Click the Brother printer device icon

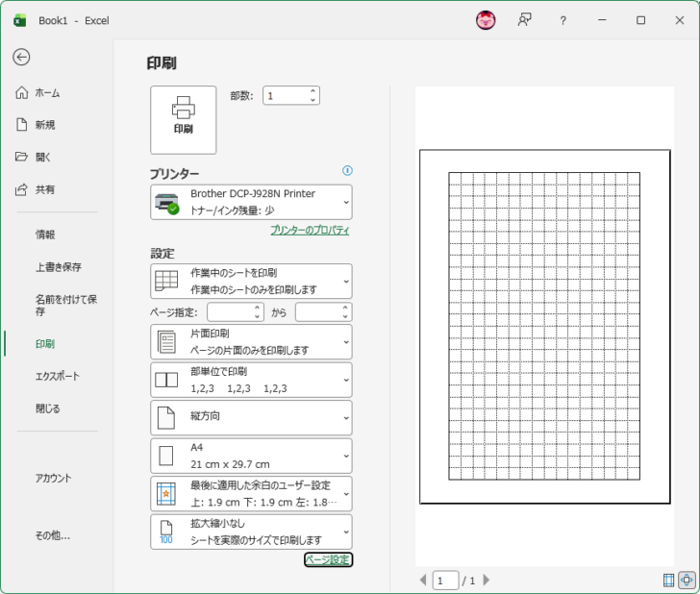click(x=166, y=204)
